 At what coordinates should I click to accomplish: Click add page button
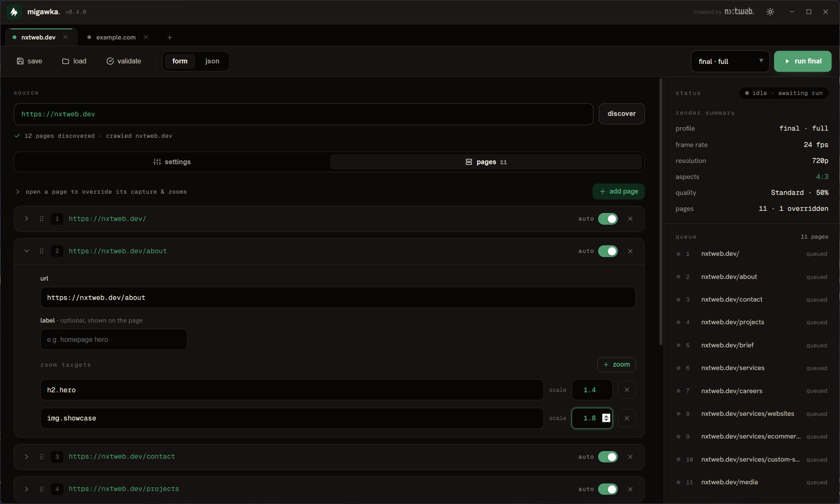pyautogui.click(x=619, y=192)
